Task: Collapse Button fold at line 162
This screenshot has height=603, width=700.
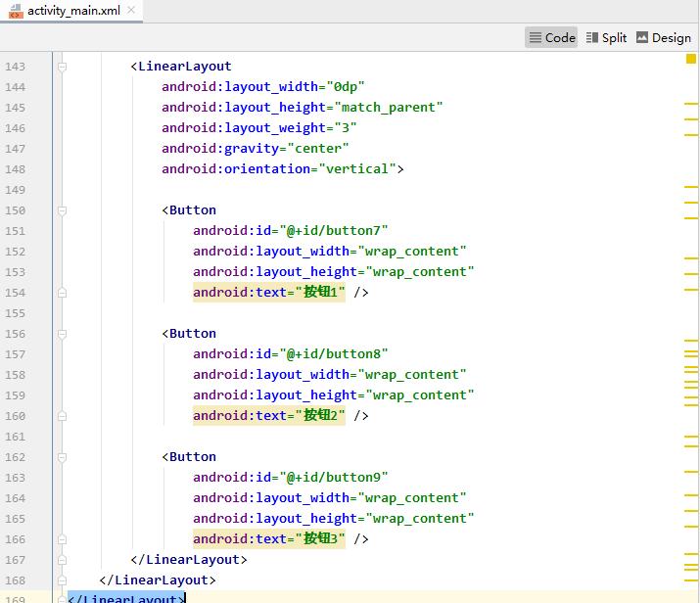Action: 62,457
